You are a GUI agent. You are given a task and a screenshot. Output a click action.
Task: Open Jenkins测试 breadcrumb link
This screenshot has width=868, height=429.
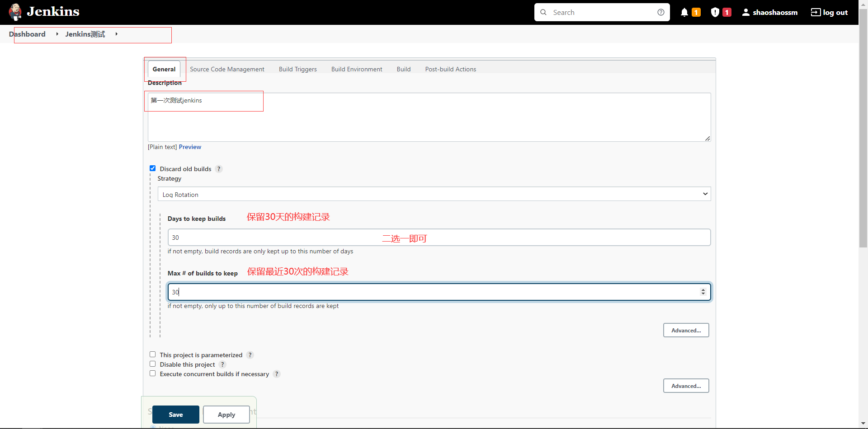[x=85, y=34]
